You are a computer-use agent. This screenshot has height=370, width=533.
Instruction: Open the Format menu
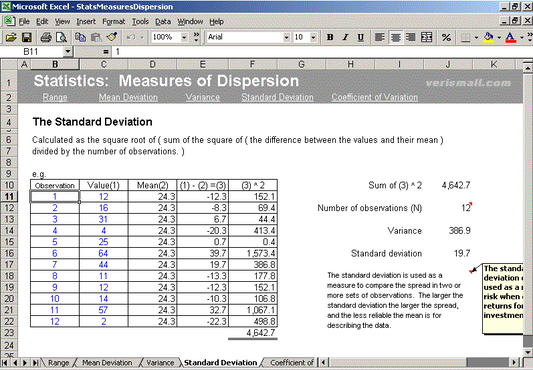pos(114,22)
